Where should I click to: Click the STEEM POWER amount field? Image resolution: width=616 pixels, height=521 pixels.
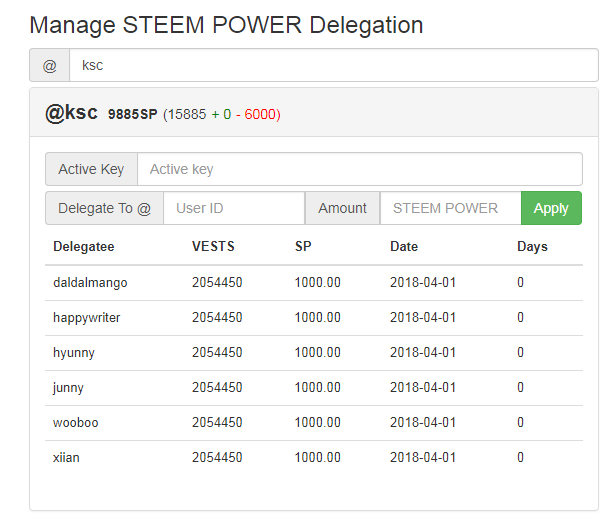pos(451,208)
